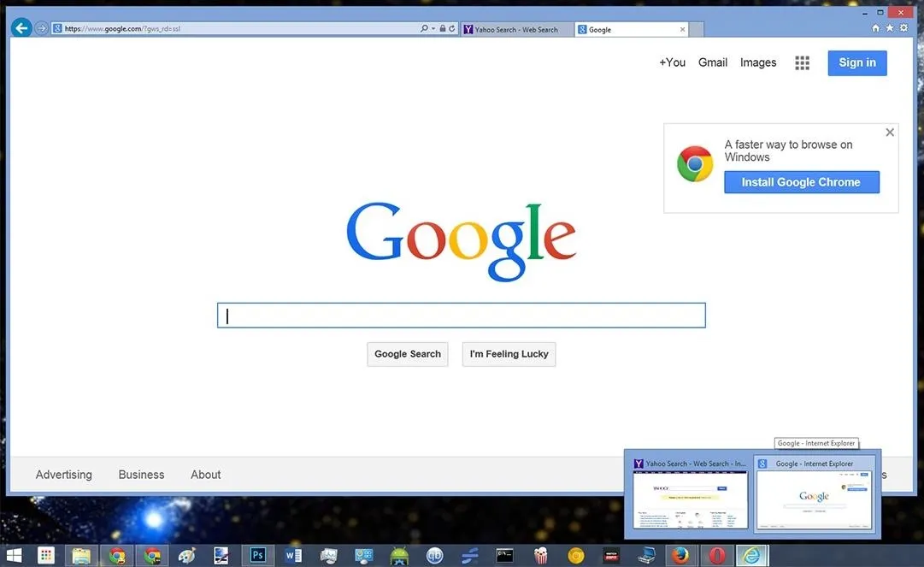Open Microsoft Word from the taskbar
This screenshot has height=567, width=924.
tap(293, 555)
